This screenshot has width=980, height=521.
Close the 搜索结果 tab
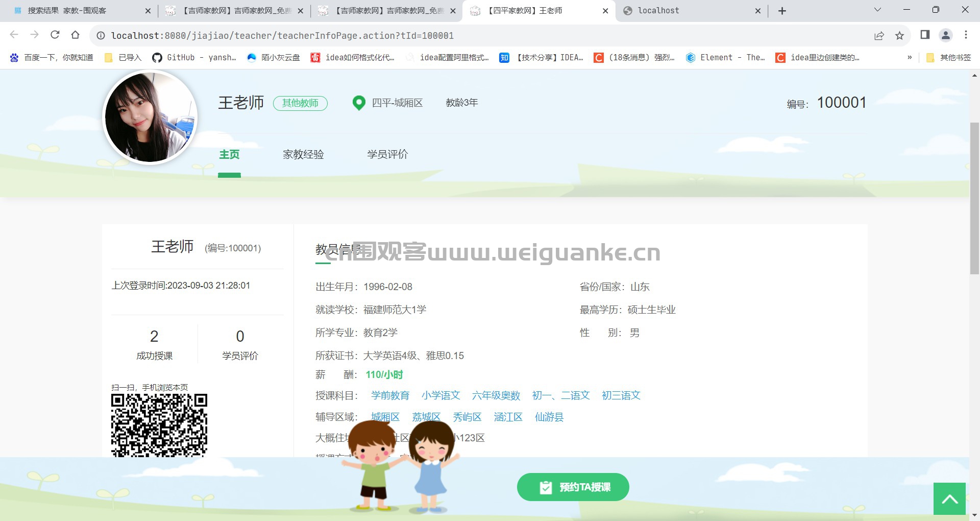(148, 11)
